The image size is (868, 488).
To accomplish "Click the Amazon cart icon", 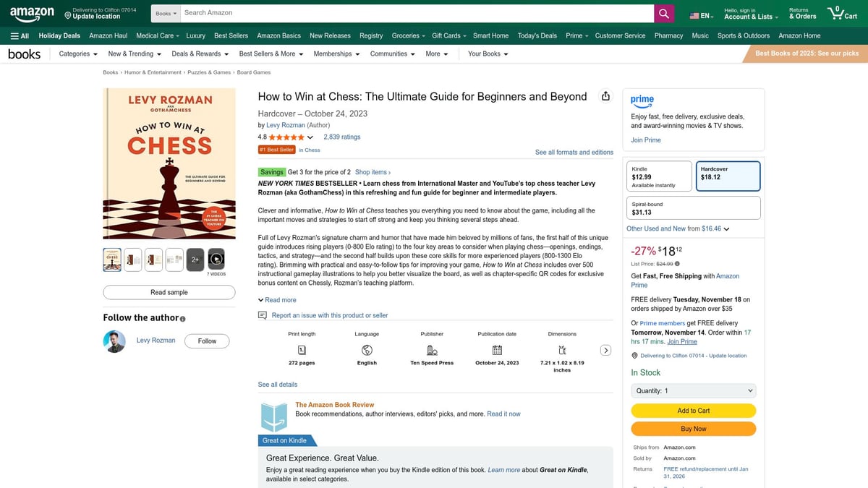I will pos(835,12).
